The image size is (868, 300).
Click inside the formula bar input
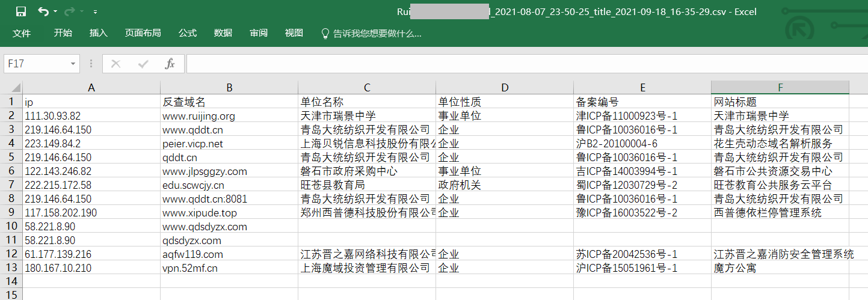click(x=526, y=64)
